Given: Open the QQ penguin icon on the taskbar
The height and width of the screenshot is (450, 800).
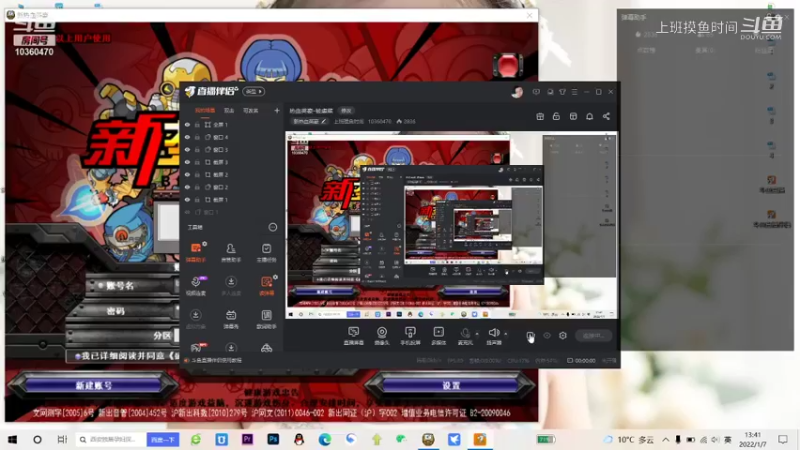Looking at the screenshot, I should point(299,439).
